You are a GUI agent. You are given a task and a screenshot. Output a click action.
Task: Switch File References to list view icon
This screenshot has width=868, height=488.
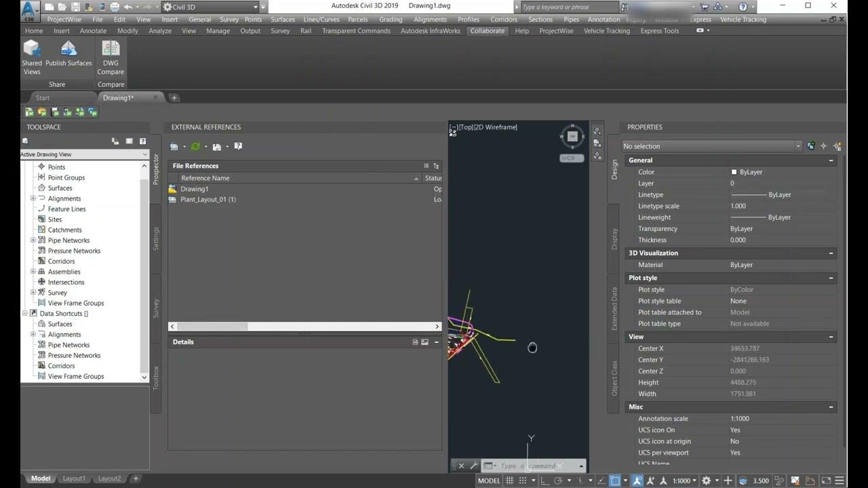point(427,165)
